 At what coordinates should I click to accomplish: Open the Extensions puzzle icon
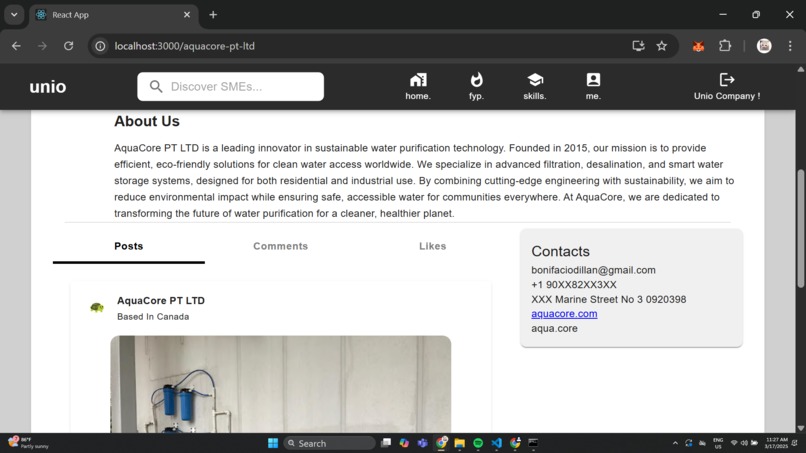point(725,46)
